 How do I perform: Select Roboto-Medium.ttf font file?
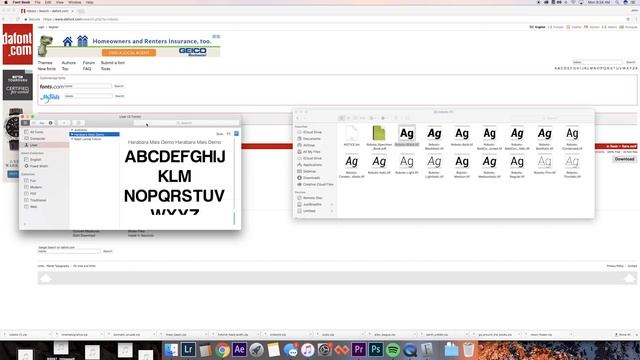[462, 165]
